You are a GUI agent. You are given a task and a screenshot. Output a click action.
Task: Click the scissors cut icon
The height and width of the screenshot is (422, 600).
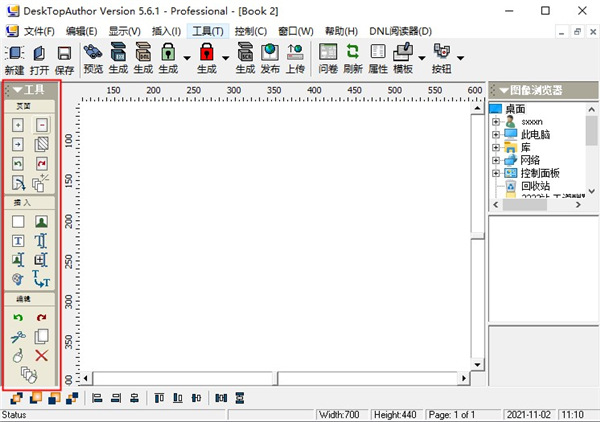18,337
